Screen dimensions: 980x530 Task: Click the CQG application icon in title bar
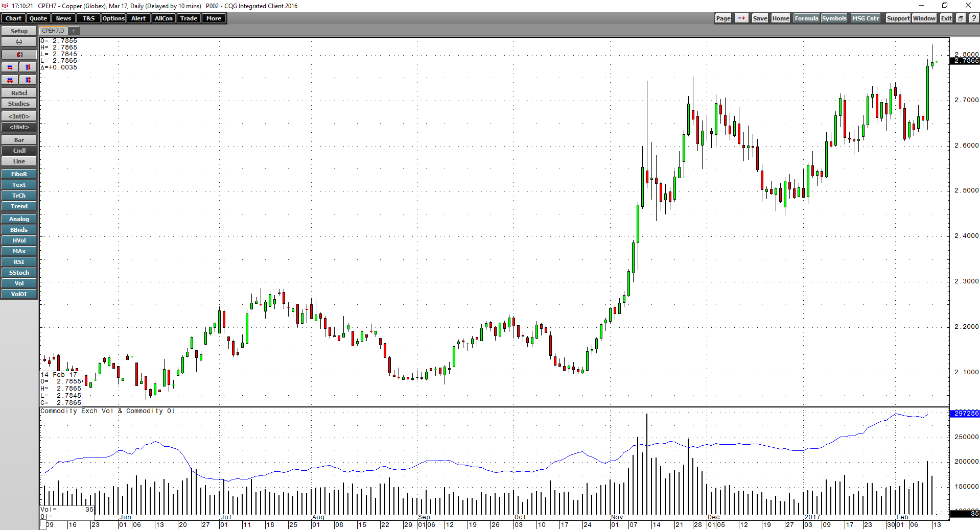(5, 6)
